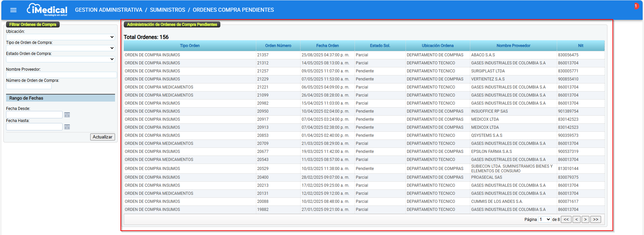Jump to the last results page
This screenshot has height=235, width=644.
[x=595, y=220]
